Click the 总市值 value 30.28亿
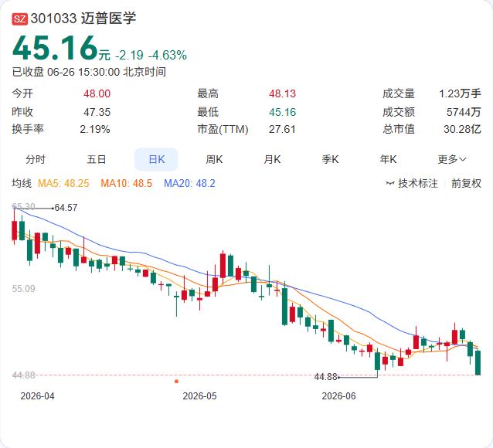Image resolution: width=493 pixels, height=448 pixels. tap(462, 129)
